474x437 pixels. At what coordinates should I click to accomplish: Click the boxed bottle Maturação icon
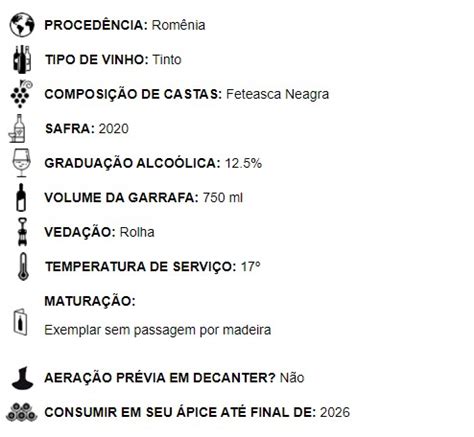click(20, 322)
